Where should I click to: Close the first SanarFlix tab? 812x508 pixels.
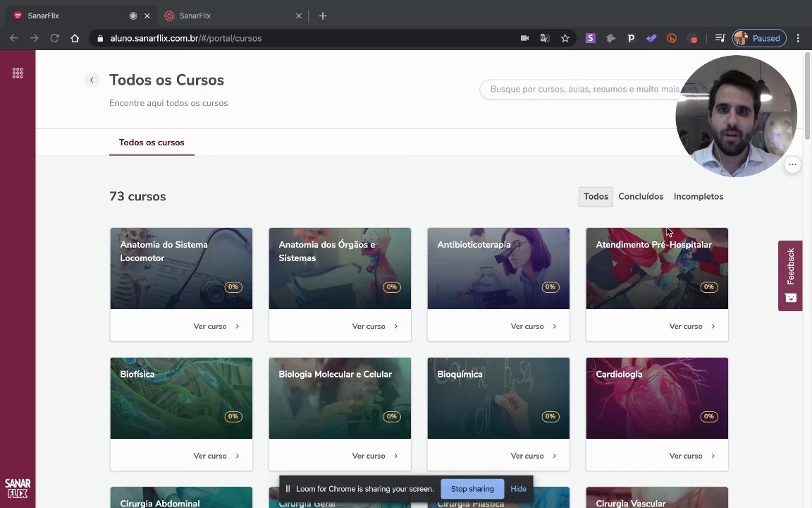click(147, 16)
